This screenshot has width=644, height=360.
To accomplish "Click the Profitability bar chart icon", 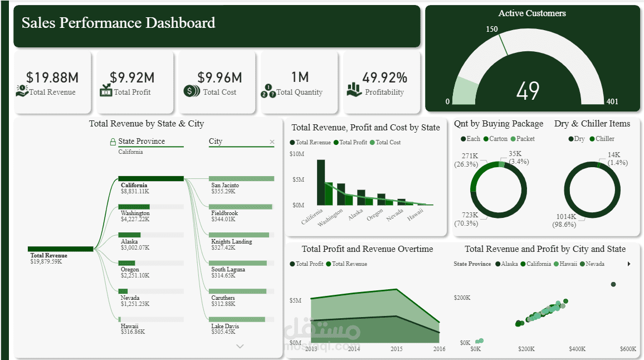I will 354,90.
